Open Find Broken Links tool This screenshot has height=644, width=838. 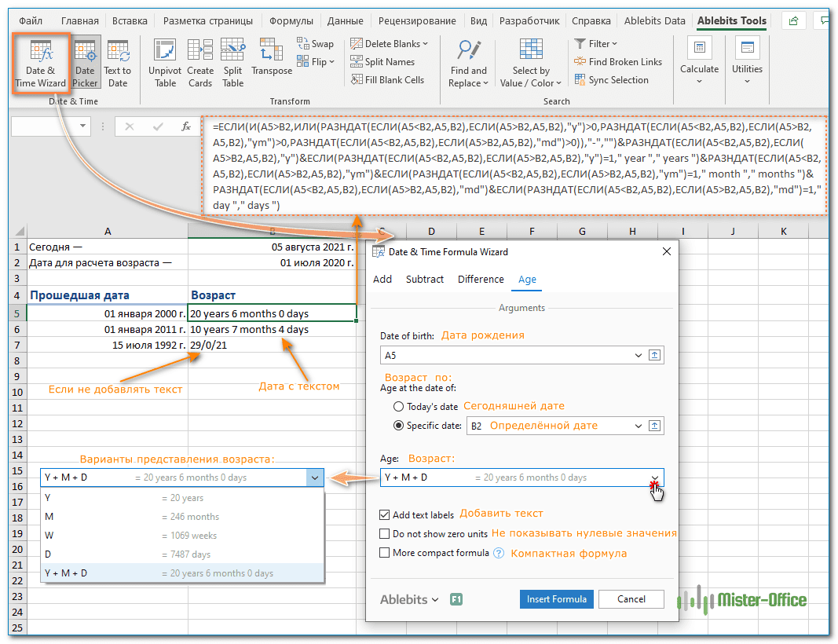(x=618, y=62)
